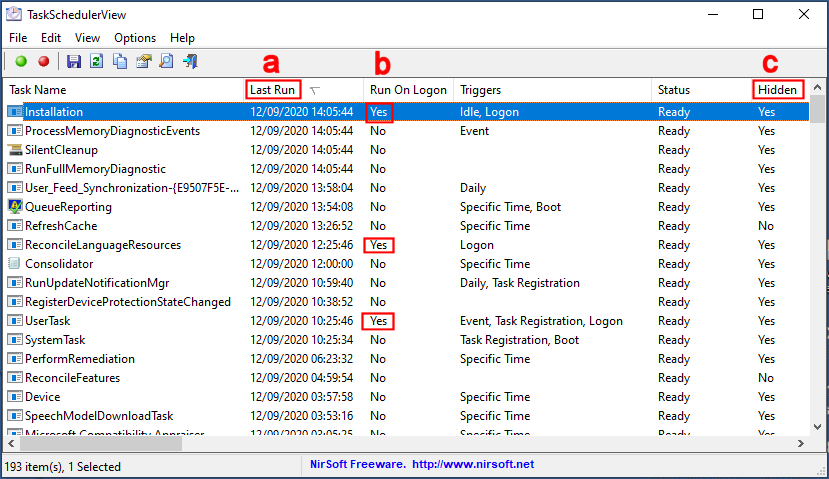
Task: Open the Options menu
Action: 135,38
